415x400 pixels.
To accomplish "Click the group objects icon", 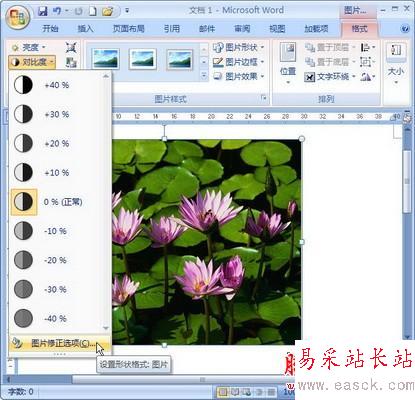I will [368, 62].
